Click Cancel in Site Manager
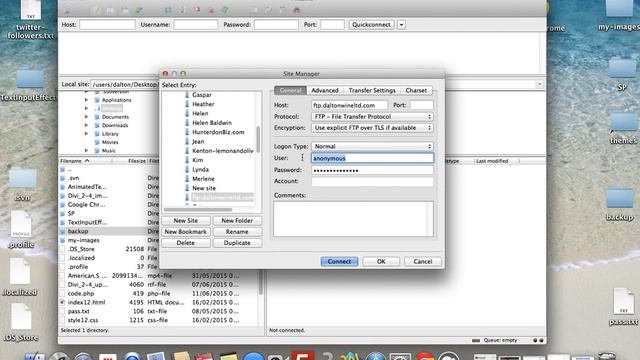The image size is (640, 360). [422, 262]
